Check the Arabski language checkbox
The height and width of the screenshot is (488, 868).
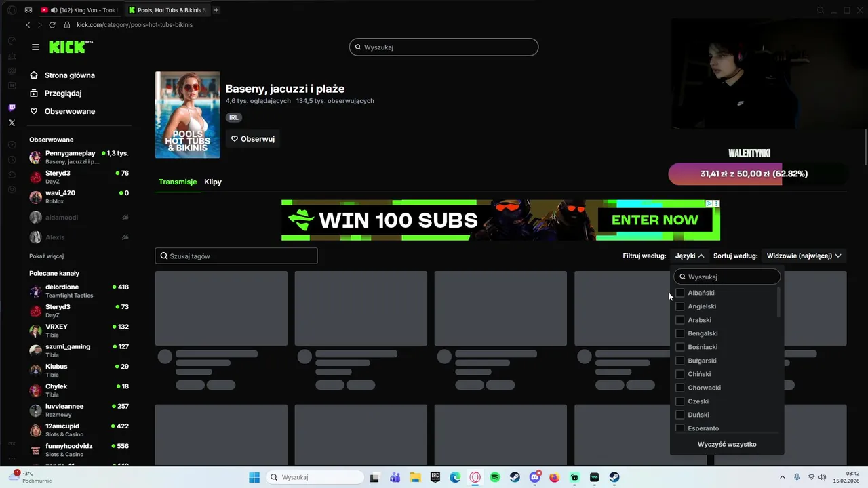pyautogui.click(x=680, y=320)
